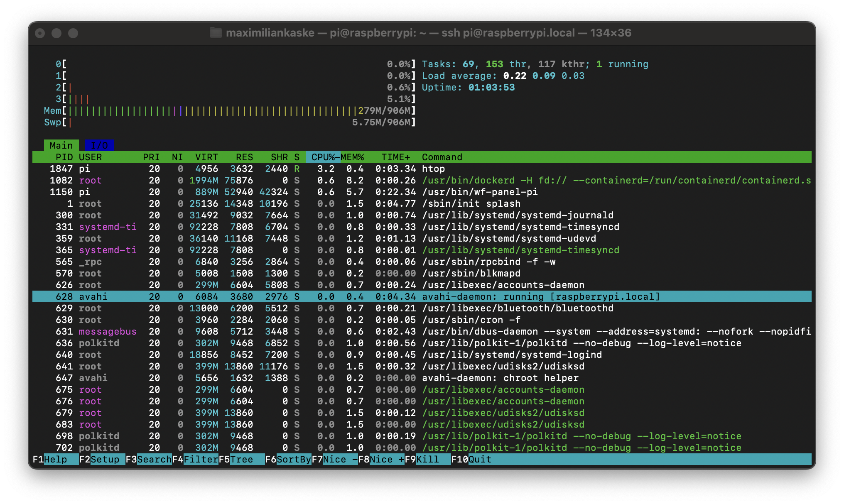Switch to the I/O tab
Screen dimensions: 844x504
(x=100, y=145)
